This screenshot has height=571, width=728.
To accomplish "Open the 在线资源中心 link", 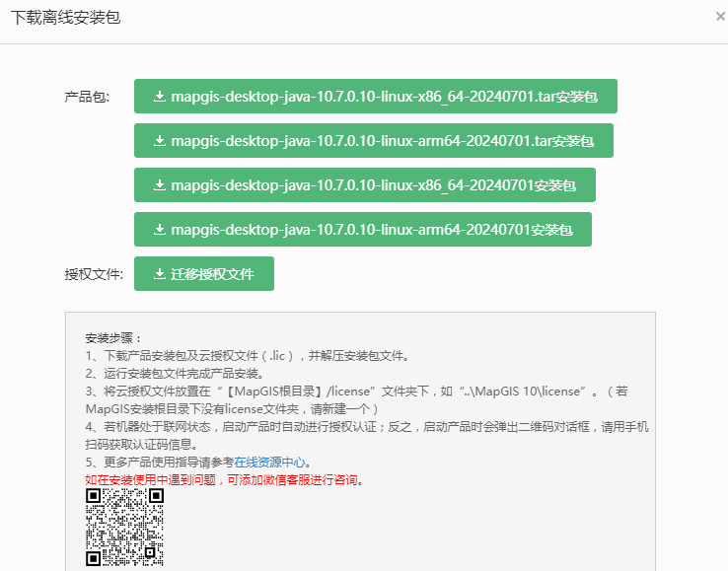I will coord(269,462).
